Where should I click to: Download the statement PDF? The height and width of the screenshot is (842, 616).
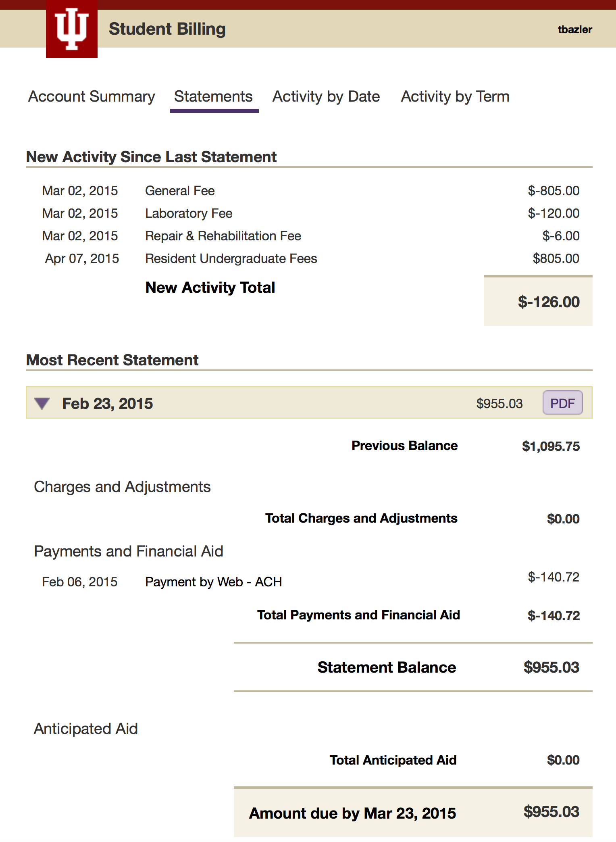[562, 403]
